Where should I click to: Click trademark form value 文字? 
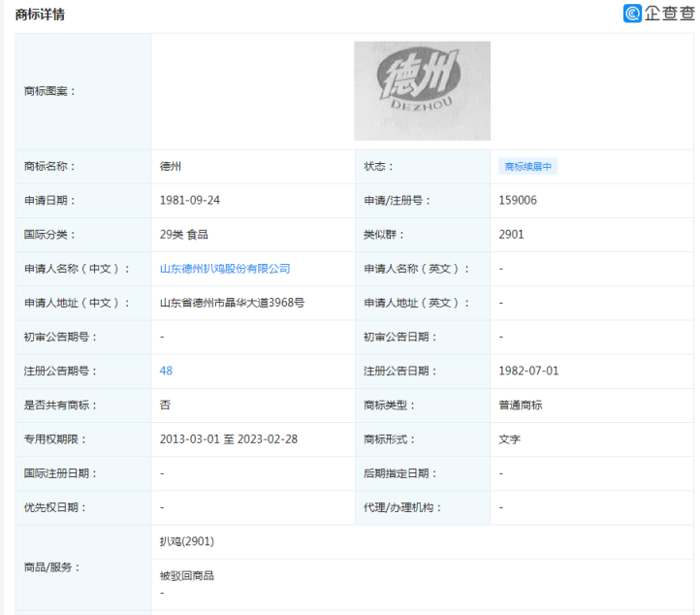click(x=509, y=439)
